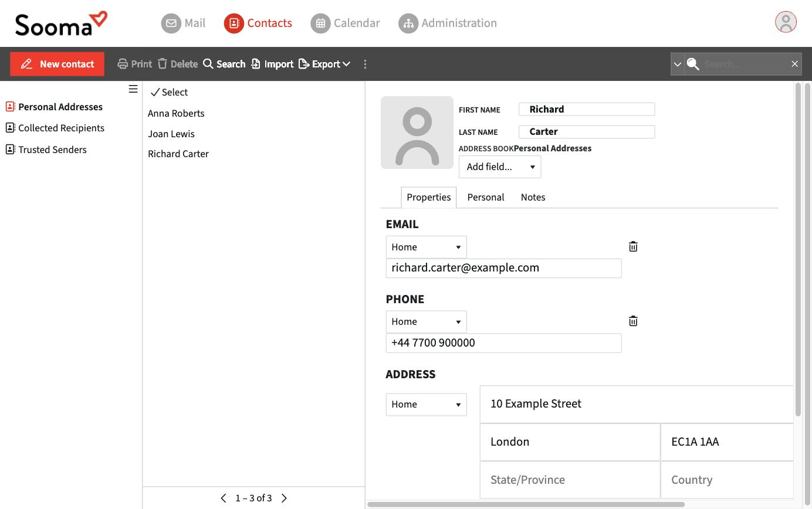Open the user account avatar menu
This screenshot has height=509, width=812.
[786, 22]
